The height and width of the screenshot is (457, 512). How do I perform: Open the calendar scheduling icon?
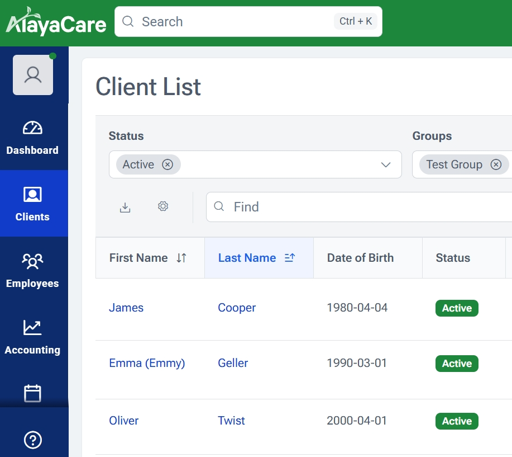click(32, 393)
